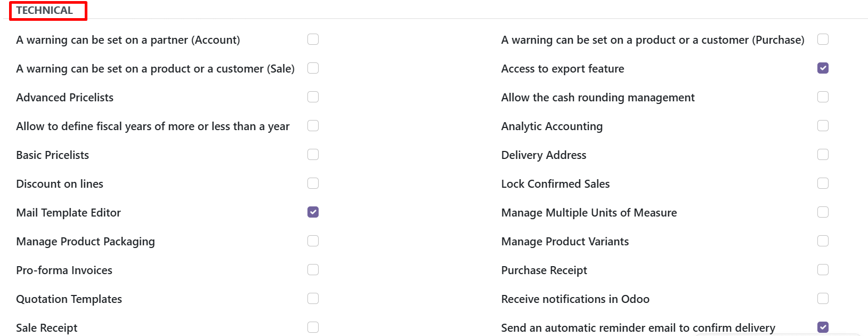
Task: Enable the Sale Receipt checkbox
Action: [x=313, y=327]
